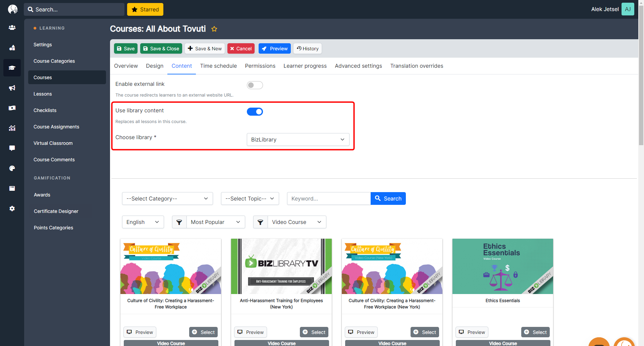Open the gear settings icon in the sidebar

tap(12, 209)
